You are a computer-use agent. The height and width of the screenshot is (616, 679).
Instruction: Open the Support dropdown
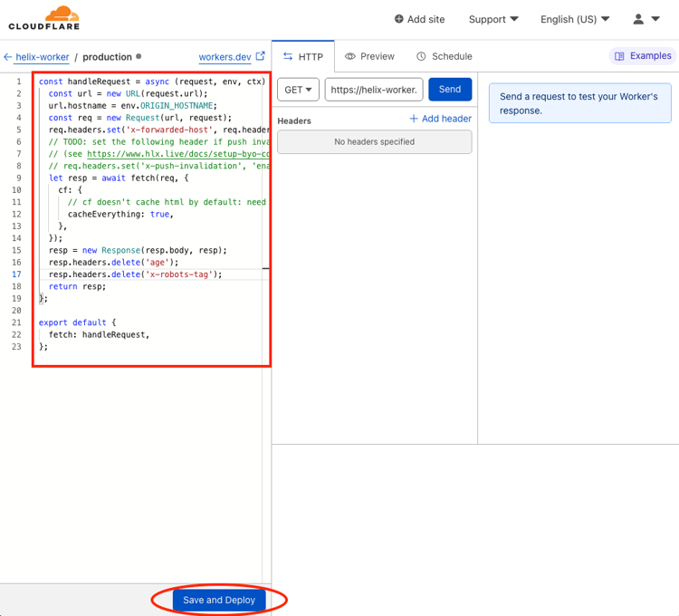click(493, 20)
